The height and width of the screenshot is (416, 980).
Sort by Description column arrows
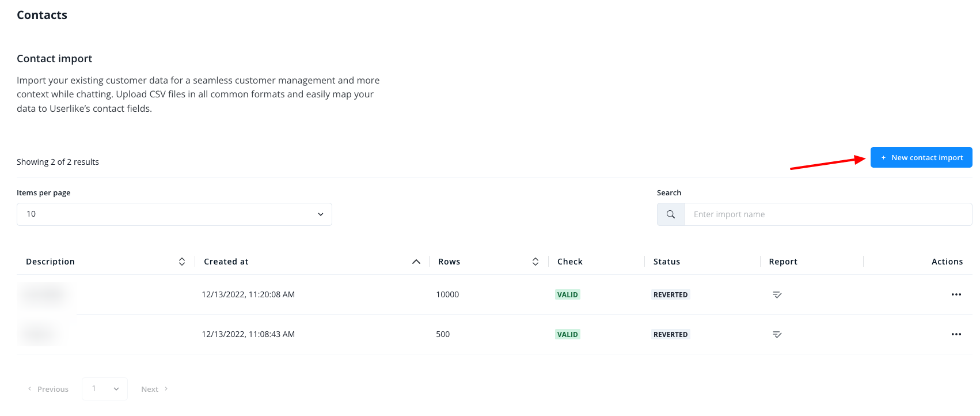pyautogui.click(x=182, y=262)
